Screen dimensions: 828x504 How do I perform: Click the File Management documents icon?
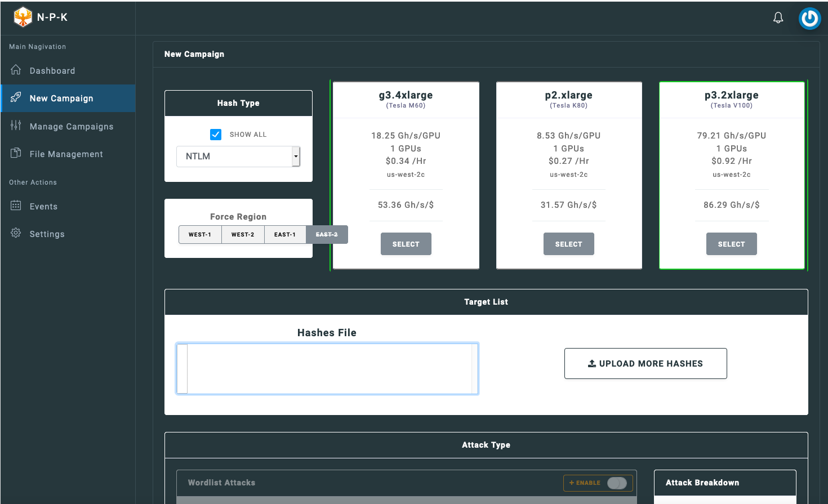[16, 153]
